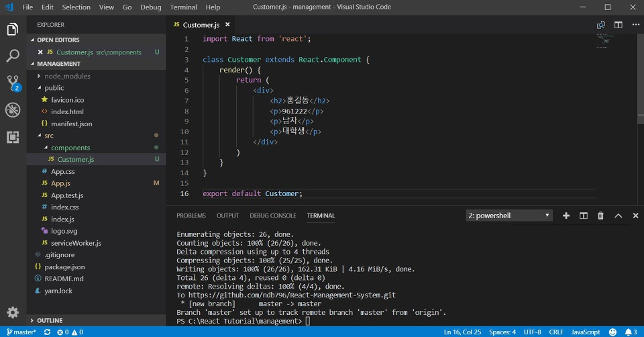Maximize terminal panel with up chevron

point(618,215)
